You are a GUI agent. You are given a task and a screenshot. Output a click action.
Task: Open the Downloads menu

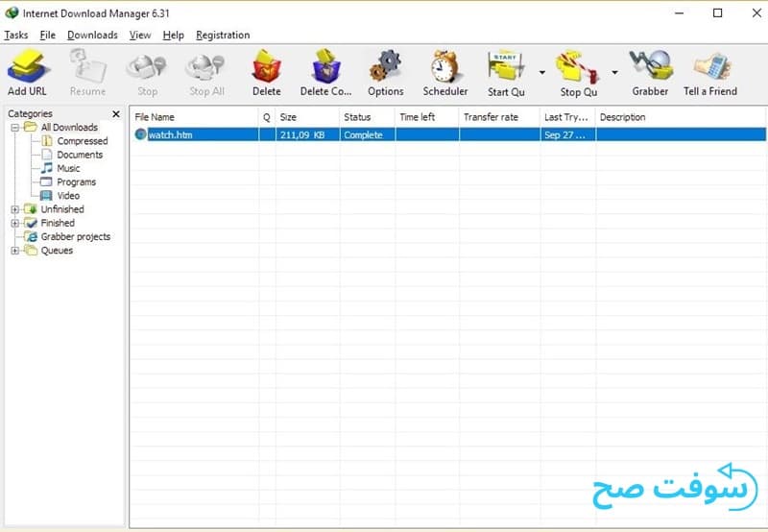92,36
